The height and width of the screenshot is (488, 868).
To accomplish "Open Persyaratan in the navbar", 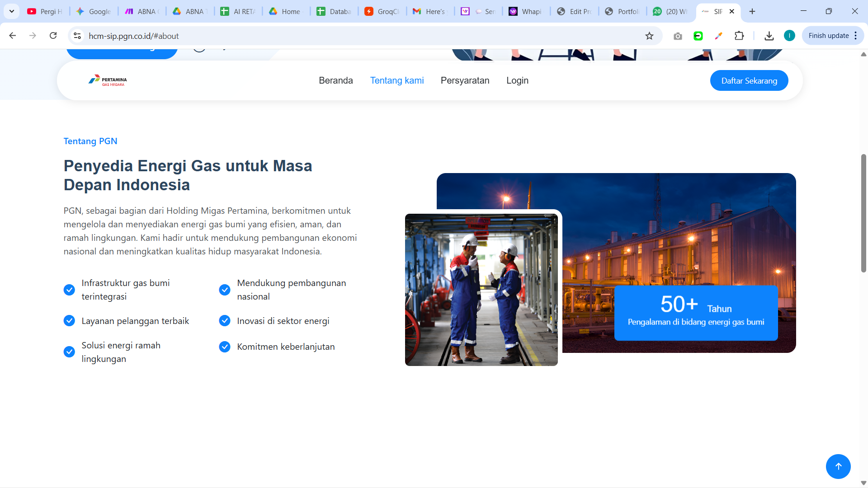I will pos(465,80).
